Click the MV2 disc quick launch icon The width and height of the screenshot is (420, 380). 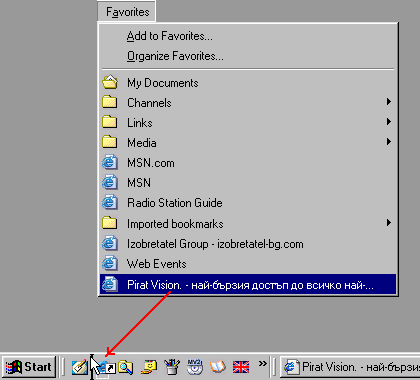click(195, 367)
